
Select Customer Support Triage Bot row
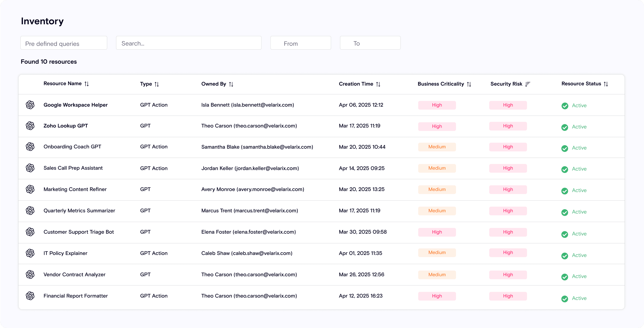click(78, 232)
